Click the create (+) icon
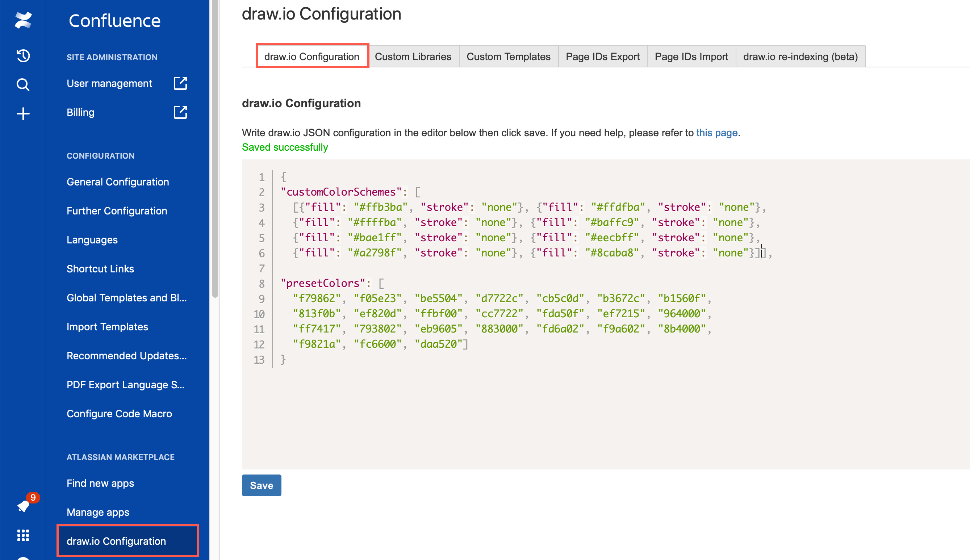 [x=23, y=113]
